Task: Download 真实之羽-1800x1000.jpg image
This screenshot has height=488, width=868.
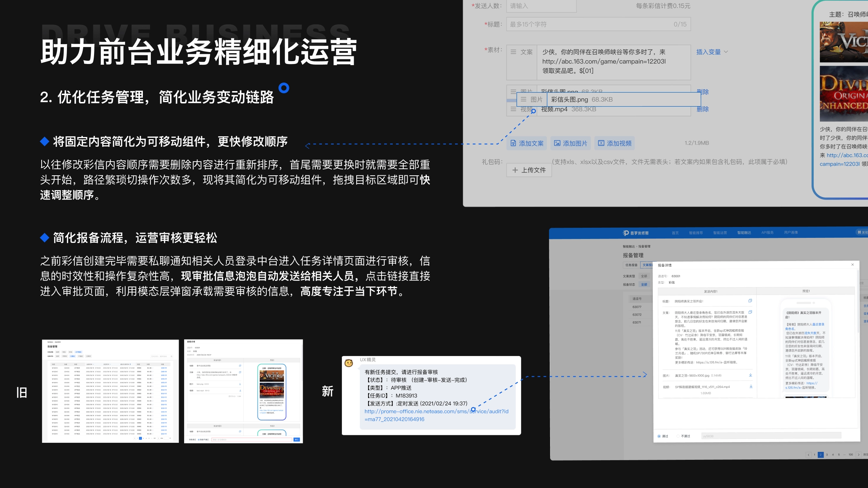Action: click(750, 375)
